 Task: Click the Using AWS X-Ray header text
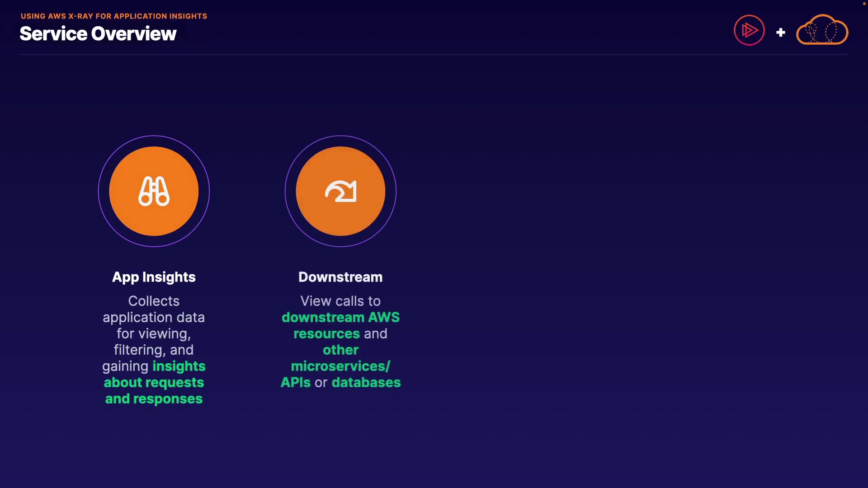pyautogui.click(x=114, y=16)
